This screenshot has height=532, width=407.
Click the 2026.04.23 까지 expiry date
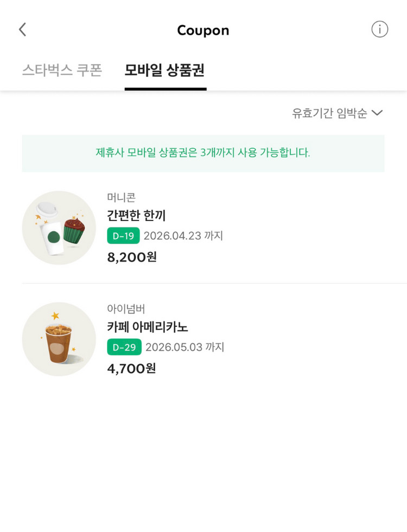183,236
